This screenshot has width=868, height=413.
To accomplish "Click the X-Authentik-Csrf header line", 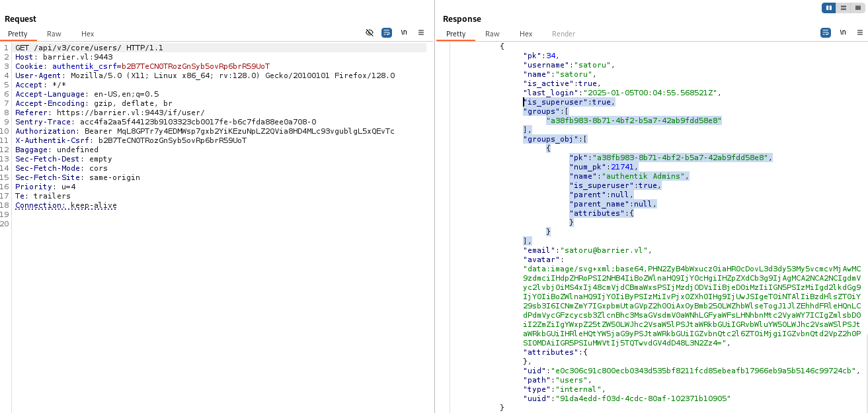I will coord(131,140).
